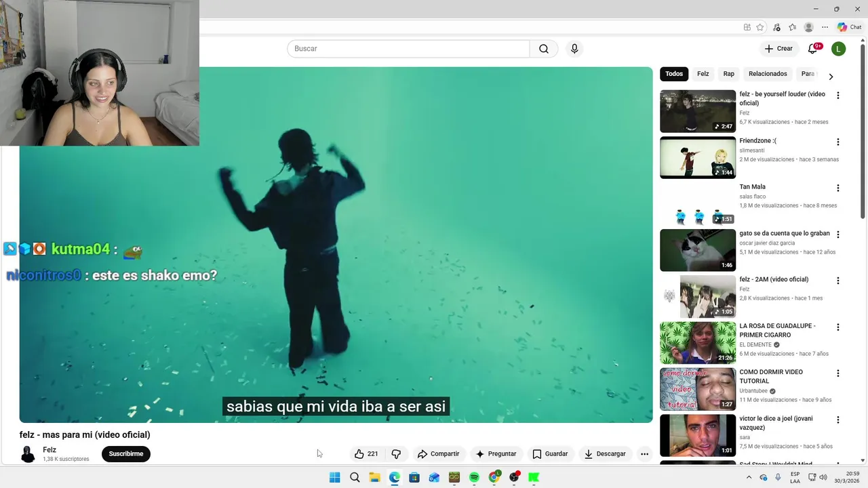Open 'COMO DORMIR VIDEO TUTORIAL' title
Viewport: 868px width, 488px height.
click(771, 377)
